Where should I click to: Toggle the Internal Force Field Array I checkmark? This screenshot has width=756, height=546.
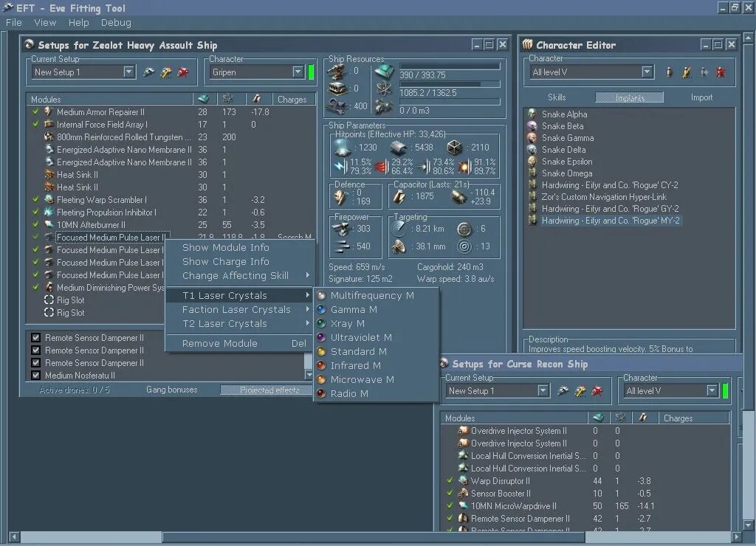pyautogui.click(x=35, y=125)
